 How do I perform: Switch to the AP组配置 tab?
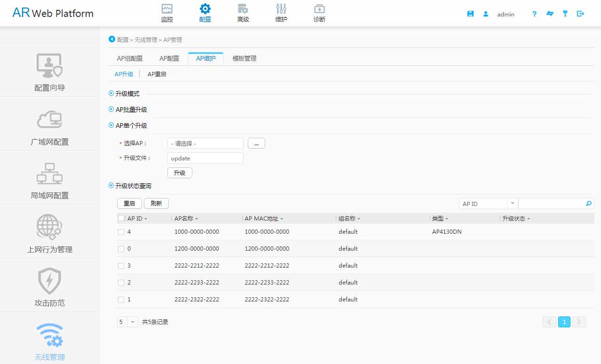click(130, 58)
